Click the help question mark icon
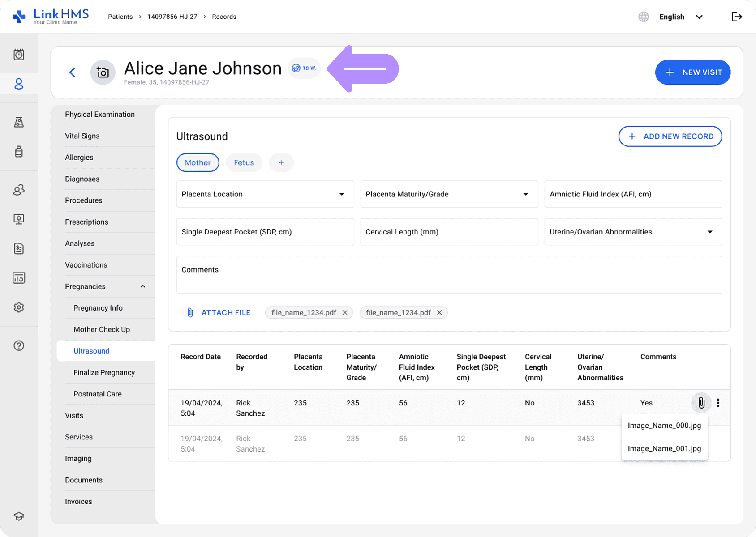Image resolution: width=756 pixels, height=537 pixels. tap(19, 345)
